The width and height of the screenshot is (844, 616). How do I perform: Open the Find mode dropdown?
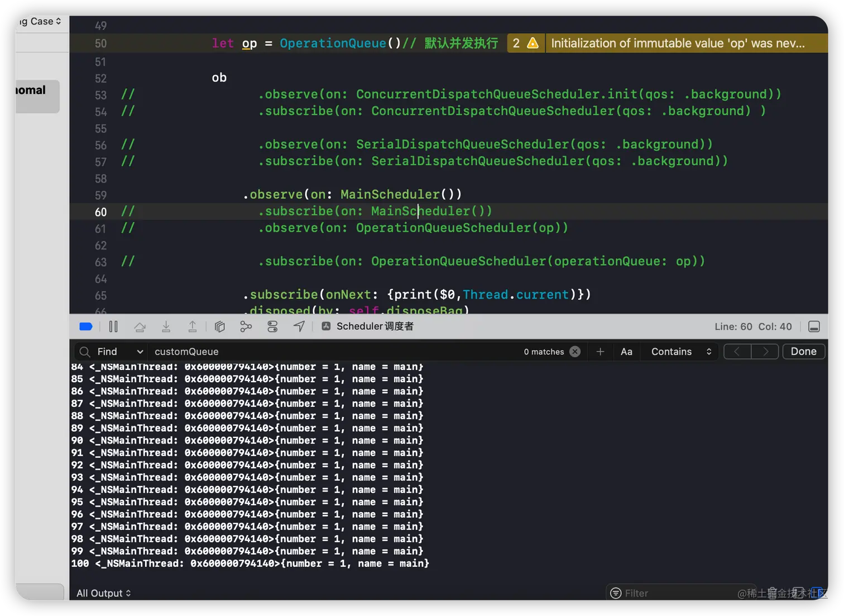pos(120,352)
